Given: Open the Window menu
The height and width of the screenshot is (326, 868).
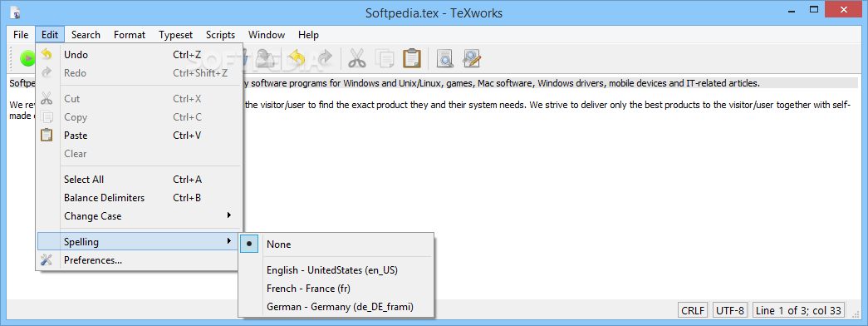Looking at the screenshot, I should pos(267,35).
